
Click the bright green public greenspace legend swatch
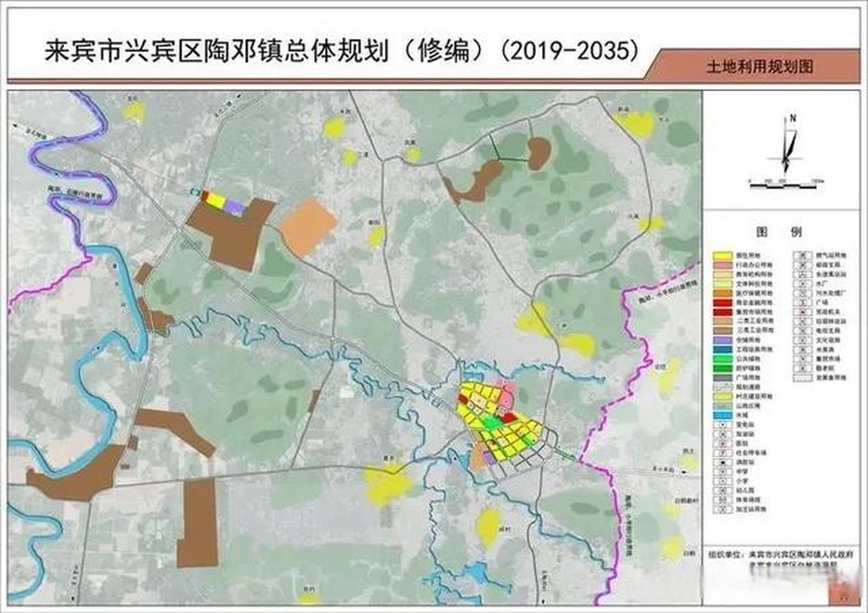(x=722, y=359)
